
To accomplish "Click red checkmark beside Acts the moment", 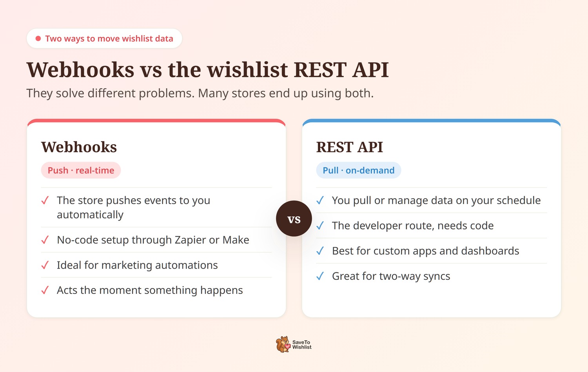I will pyautogui.click(x=45, y=290).
